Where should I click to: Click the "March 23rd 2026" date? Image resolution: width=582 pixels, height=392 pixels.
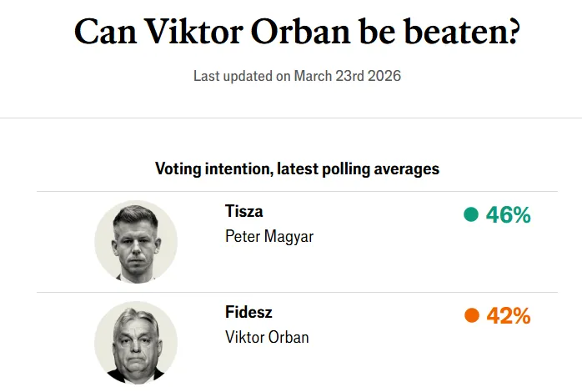pyautogui.click(x=348, y=76)
